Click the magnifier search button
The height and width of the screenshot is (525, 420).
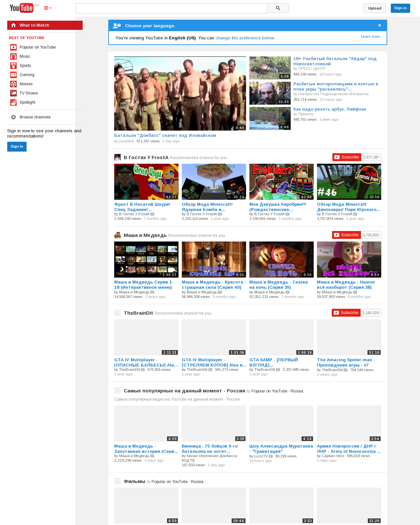tap(278, 8)
